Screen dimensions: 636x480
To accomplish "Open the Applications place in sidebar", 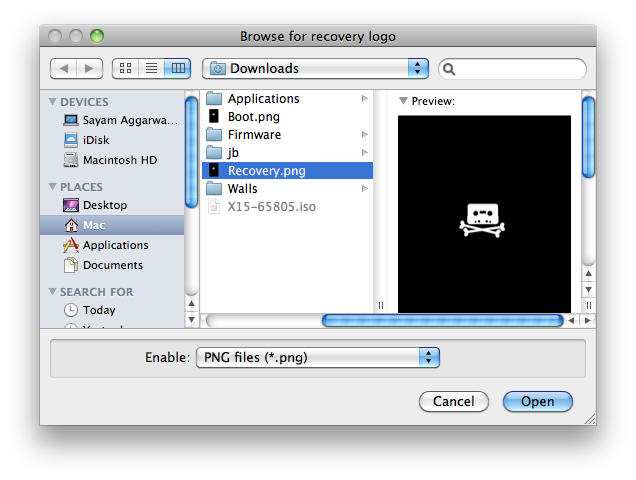I will [x=115, y=245].
